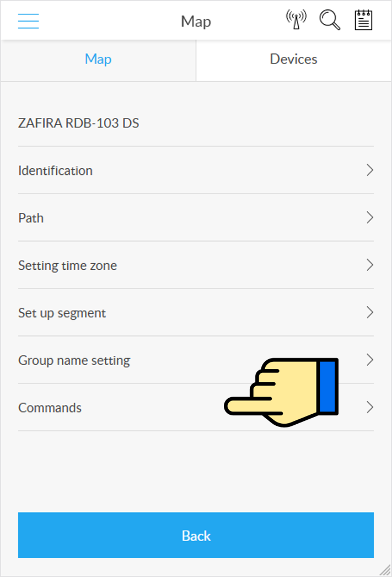
Task: Select the Group name setting row
Action: [196, 360]
